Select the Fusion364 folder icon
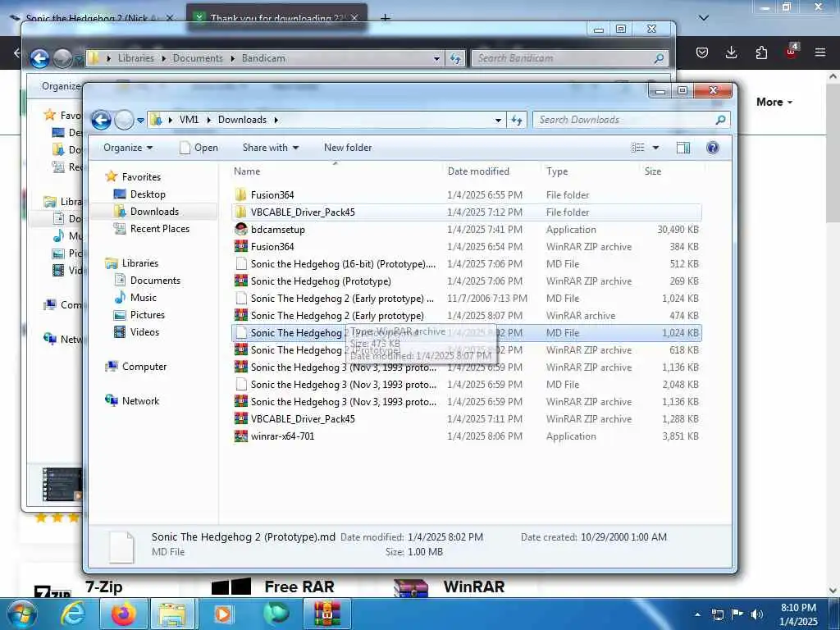840x630 pixels. (241, 194)
